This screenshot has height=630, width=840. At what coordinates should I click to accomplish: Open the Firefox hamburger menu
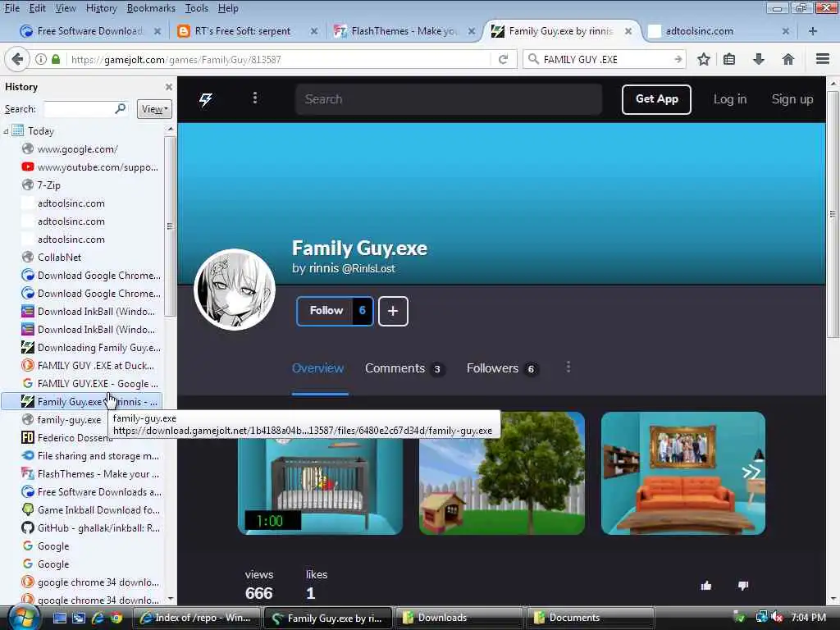pyautogui.click(x=823, y=59)
